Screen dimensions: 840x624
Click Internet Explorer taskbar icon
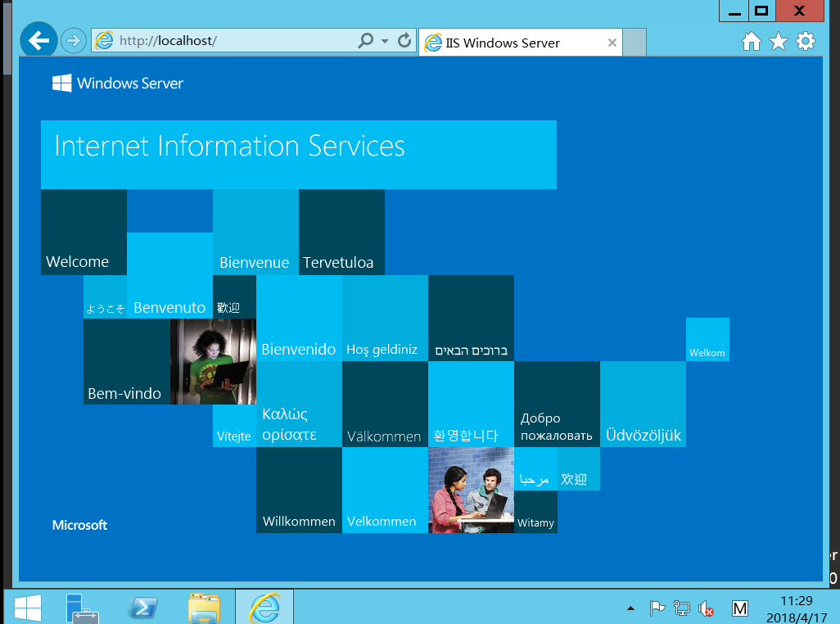point(264,608)
